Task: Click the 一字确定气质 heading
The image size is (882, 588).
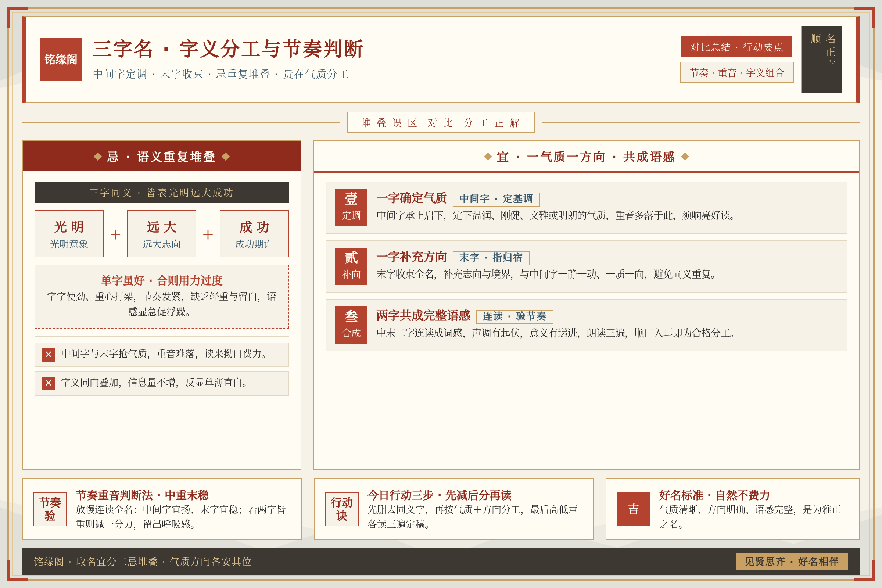Action: [411, 198]
